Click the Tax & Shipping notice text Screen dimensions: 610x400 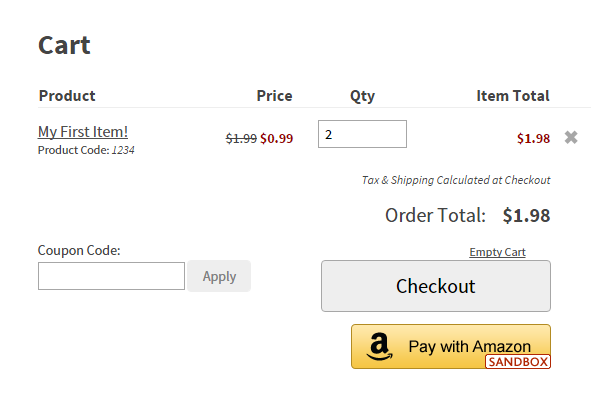(455, 180)
